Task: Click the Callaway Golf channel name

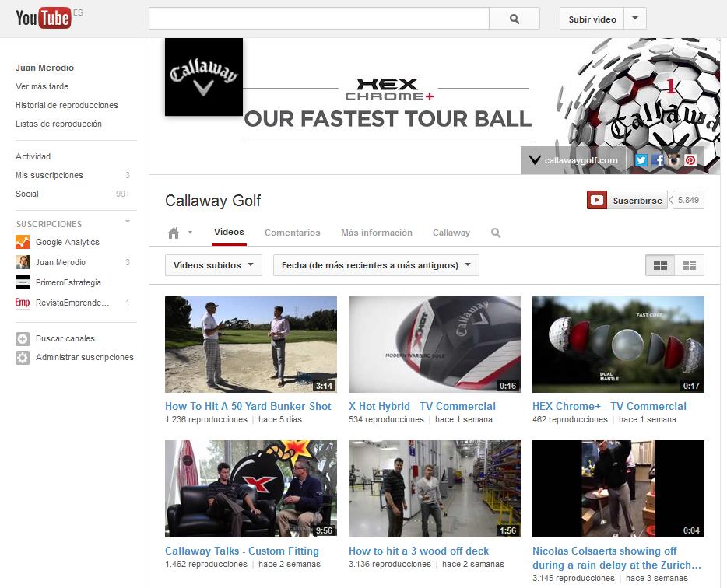Action: click(212, 201)
